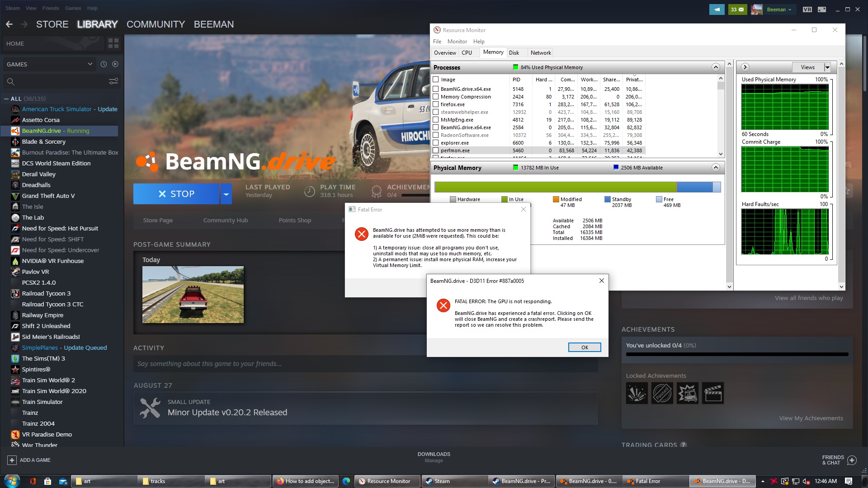The width and height of the screenshot is (868, 488).
Task: Collapse the Physical Memory section chevron
Action: click(716, 168)
